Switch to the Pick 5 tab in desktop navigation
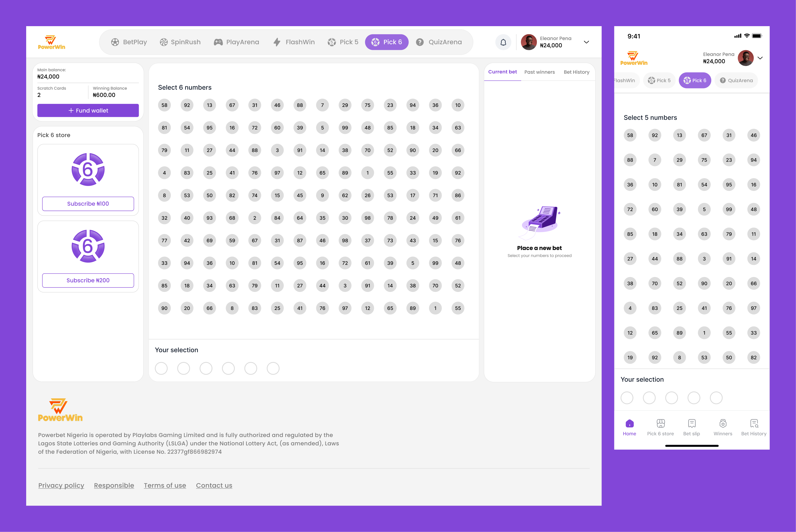 click(x=343, y=42)
